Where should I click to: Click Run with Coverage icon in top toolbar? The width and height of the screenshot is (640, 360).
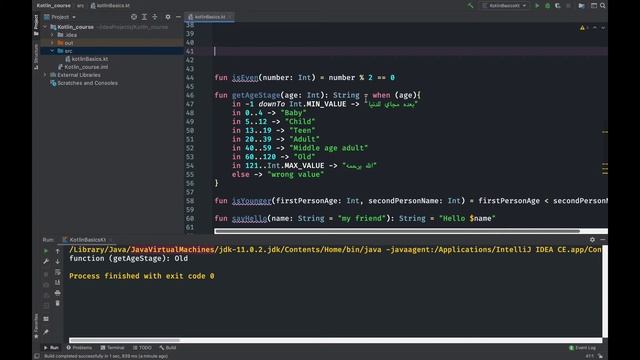tap(558, 6)
